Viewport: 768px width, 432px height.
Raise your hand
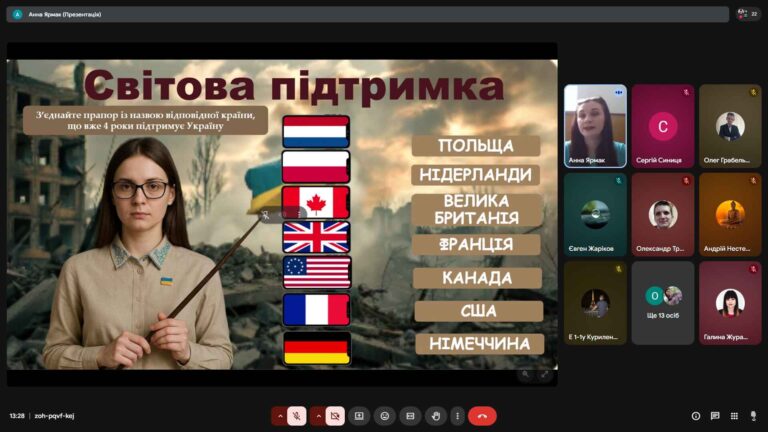tap(436, 416)
